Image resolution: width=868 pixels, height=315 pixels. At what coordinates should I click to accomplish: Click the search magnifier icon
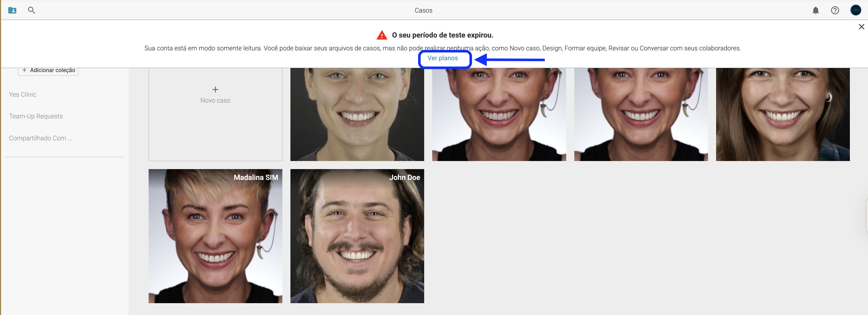tap(31, 10)
